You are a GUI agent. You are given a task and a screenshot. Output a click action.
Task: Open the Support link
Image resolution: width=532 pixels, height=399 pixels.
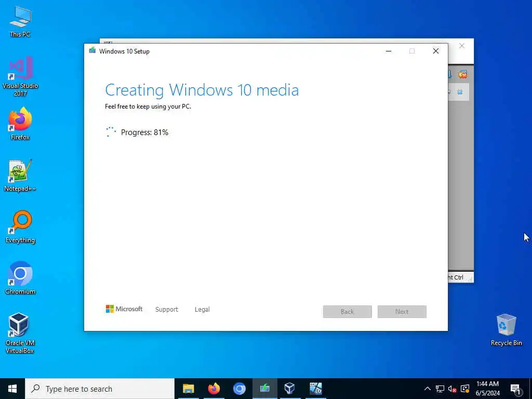[167, 310]
